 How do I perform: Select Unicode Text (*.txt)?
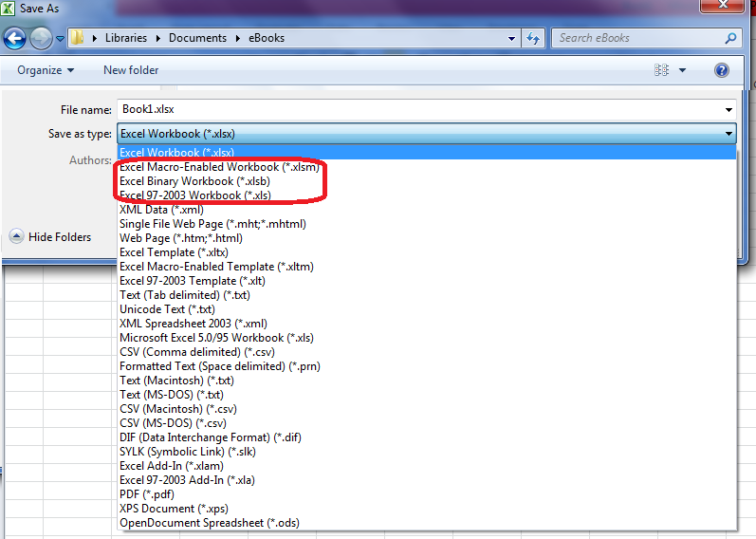point(427,309)
